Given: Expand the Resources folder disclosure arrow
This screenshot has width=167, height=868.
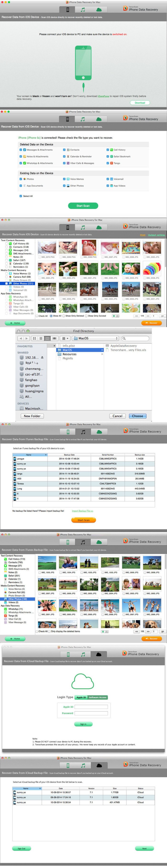Looking at the screenshot, I should 102,354.
